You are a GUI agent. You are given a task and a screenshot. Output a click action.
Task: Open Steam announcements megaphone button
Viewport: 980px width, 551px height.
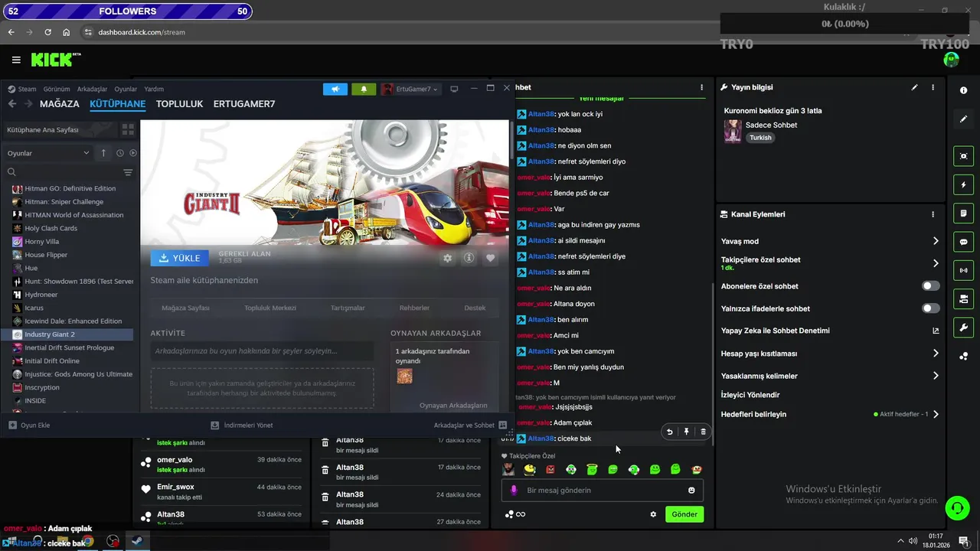coord(335,89)
